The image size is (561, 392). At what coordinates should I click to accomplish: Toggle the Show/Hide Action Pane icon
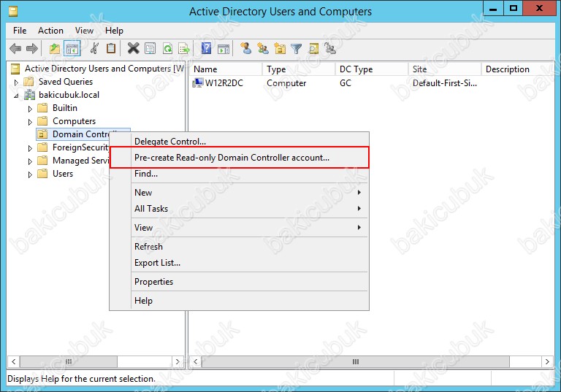[x=224, y=49]
